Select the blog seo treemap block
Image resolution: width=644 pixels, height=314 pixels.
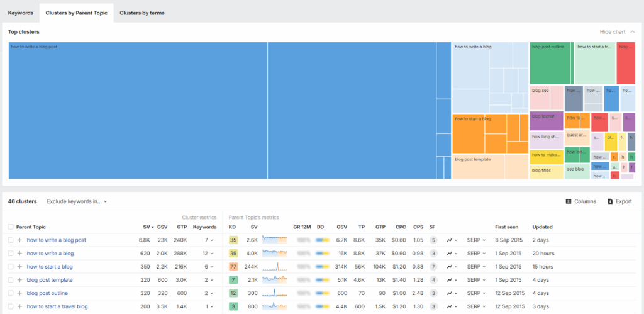pyautogui.click(x=547, y=98)
